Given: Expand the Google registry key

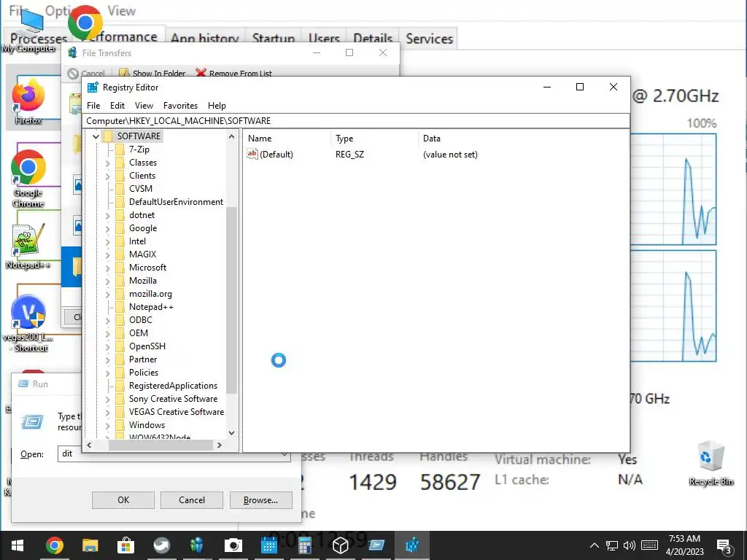Looking at the screenshot, I should 107,228.
